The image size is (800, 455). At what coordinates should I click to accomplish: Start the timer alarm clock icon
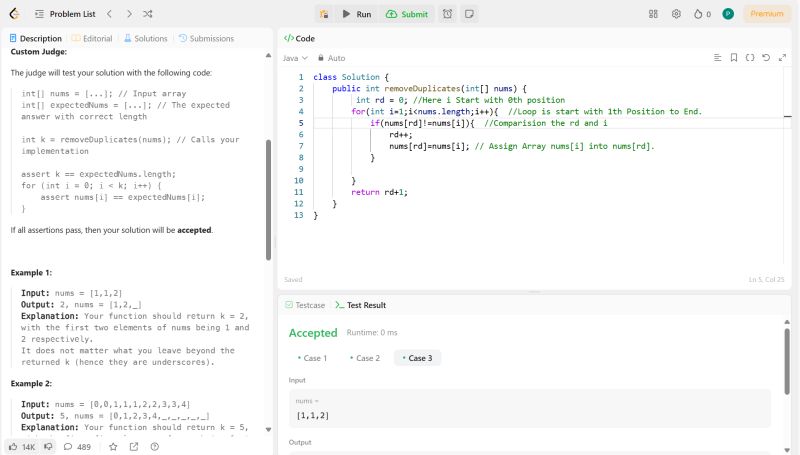[x=447, y=14]
